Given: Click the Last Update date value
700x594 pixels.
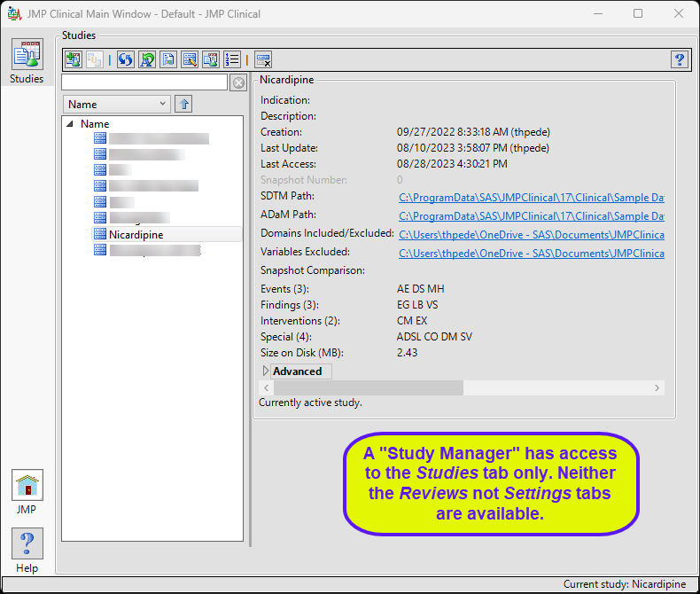Looking at the screenshot, I should [x=473, y=148].
